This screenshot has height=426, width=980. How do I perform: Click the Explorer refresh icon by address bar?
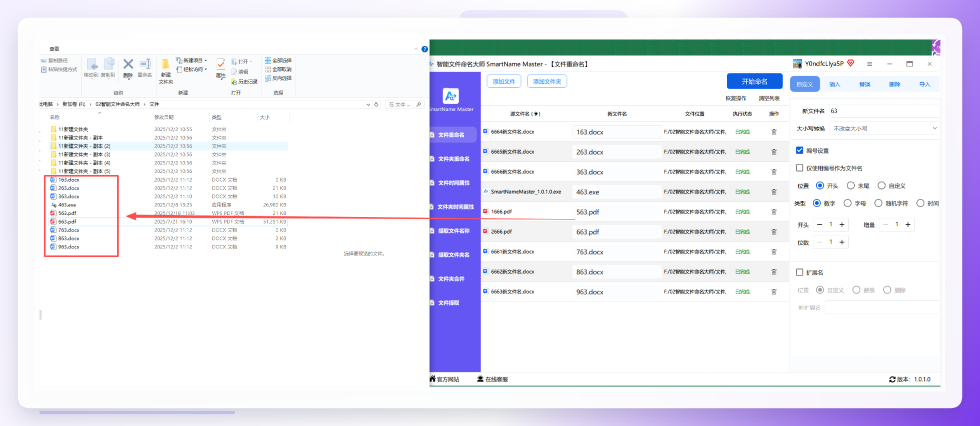pyautogui.click(x=376, y=104)
